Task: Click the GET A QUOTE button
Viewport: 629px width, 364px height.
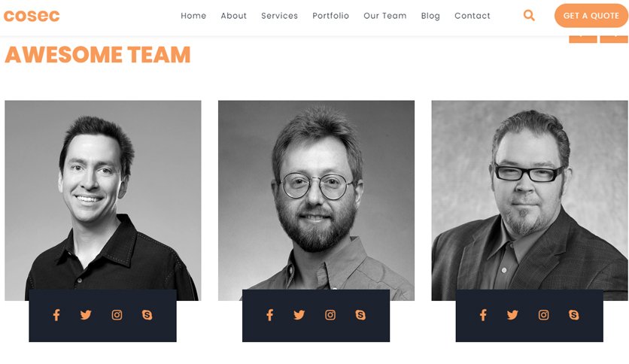Action: [591, 16]
